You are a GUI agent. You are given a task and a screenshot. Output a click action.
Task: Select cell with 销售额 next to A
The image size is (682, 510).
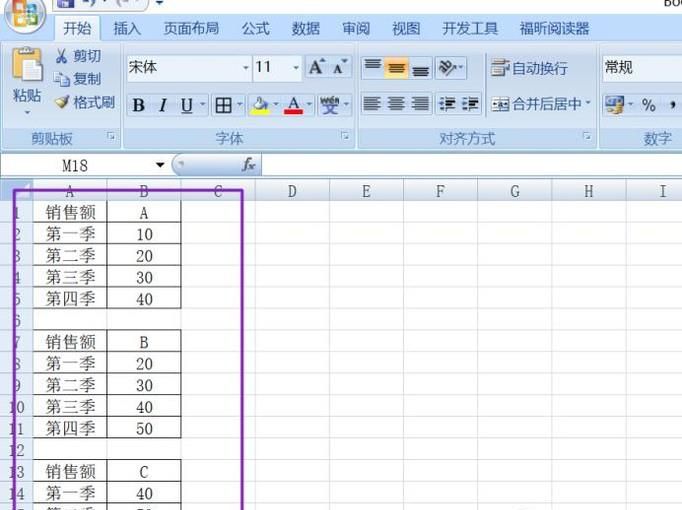tap(70, 212)
